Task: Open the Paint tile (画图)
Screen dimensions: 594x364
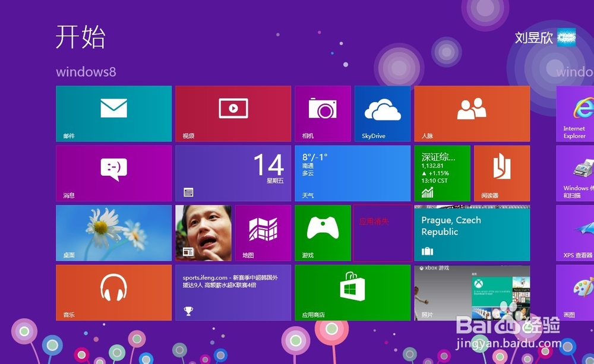Action: pos(575,293)
